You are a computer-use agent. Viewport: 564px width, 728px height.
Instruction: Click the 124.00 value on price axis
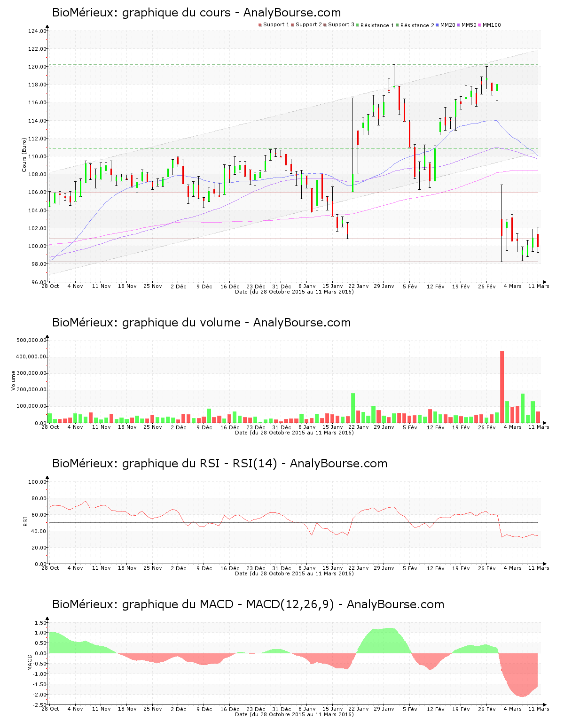click(x=38, y=31)
